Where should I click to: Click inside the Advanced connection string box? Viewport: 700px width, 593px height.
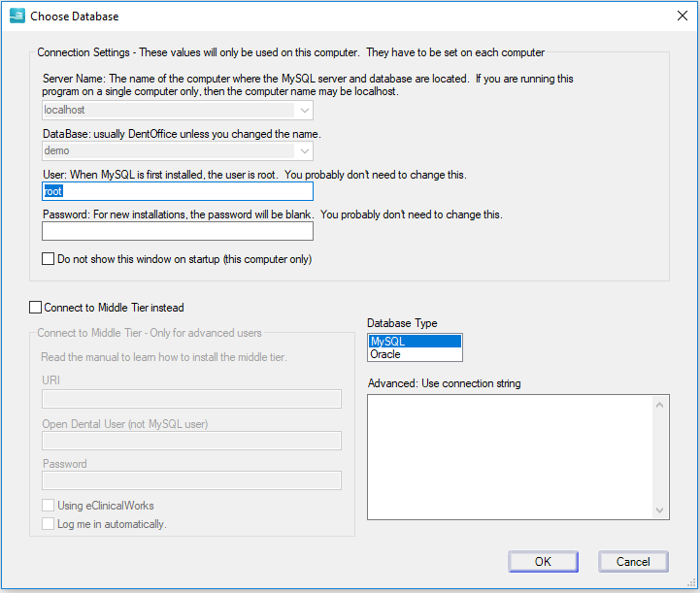click(511, 457)
